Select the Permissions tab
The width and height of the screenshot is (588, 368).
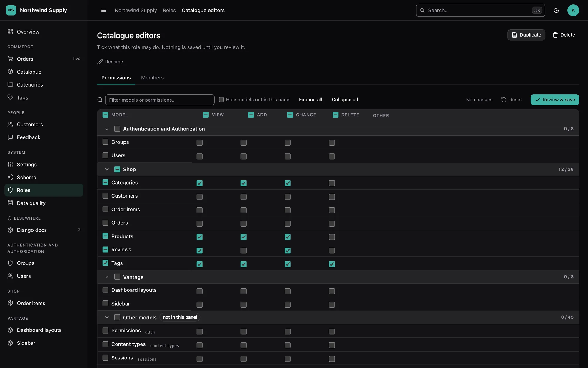pyautogui.click(x=116, y=78)
